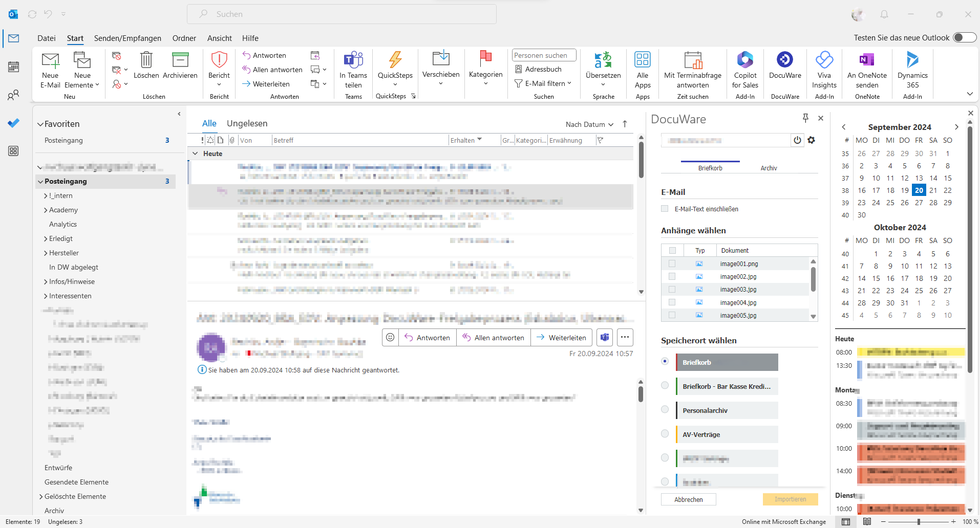
Task: Click the Suchen search field
Action: click(x=342, y=14)
